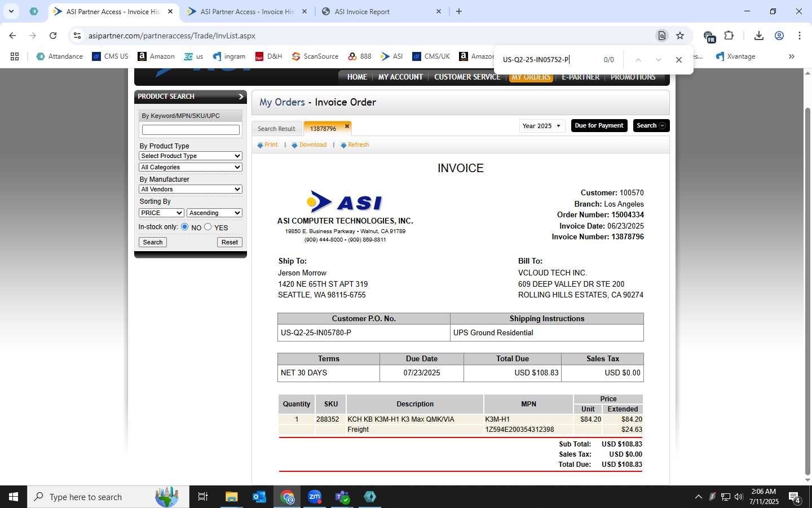Go to next find result arrow
The height and width of the screenshot is (508, 812).
coord(658,59)
